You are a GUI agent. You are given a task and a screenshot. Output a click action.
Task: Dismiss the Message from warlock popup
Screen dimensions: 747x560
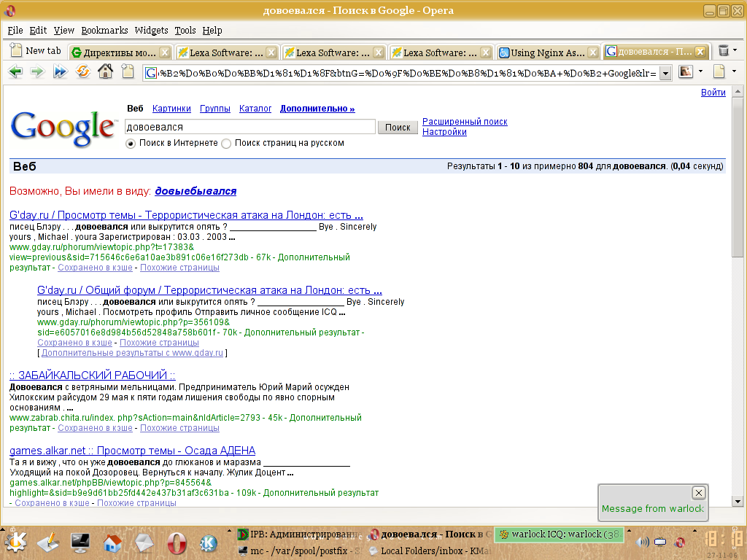click(x=698, y=493)
